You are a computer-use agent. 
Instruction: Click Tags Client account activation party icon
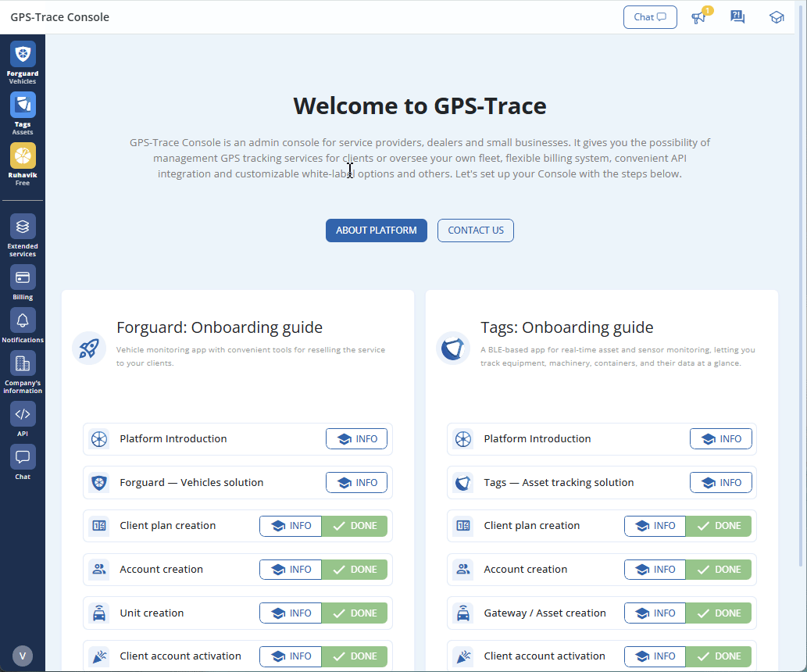[x=463, y=656]
